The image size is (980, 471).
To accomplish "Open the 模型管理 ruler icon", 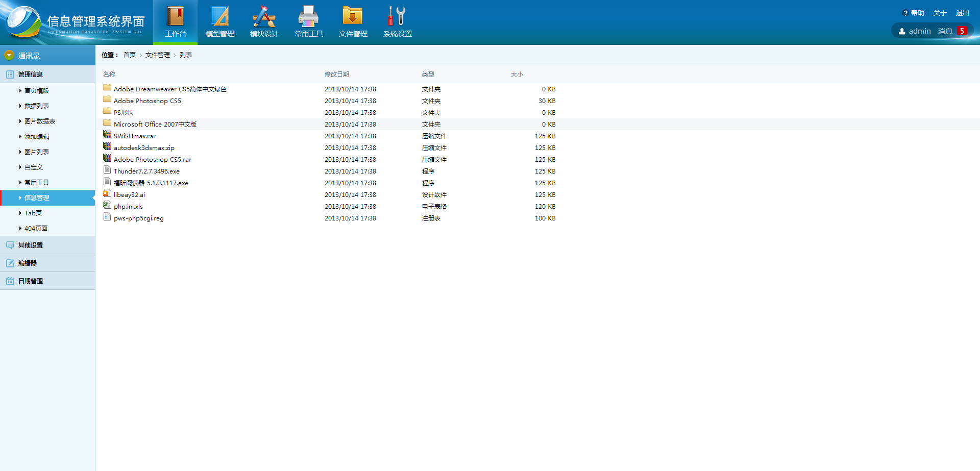I will (x=220, y=17).
